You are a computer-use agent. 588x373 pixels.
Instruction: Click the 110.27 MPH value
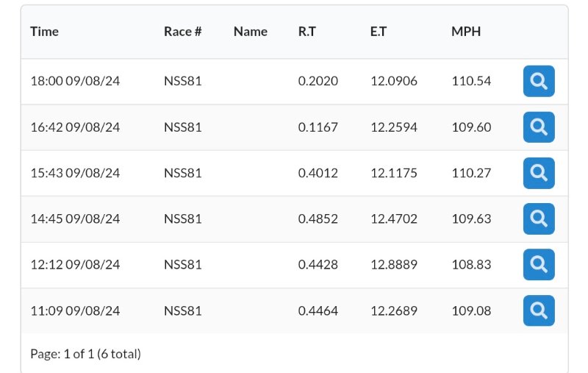tap(470, 173)
